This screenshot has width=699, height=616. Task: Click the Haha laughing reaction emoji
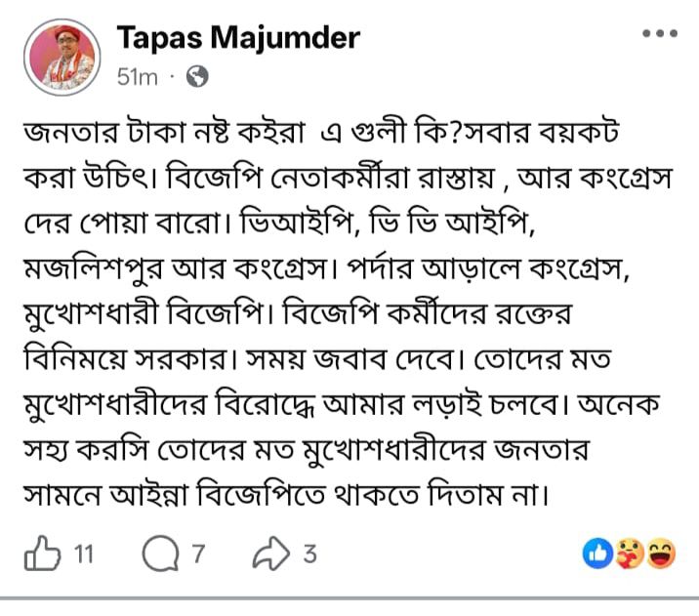click(661, 554)
